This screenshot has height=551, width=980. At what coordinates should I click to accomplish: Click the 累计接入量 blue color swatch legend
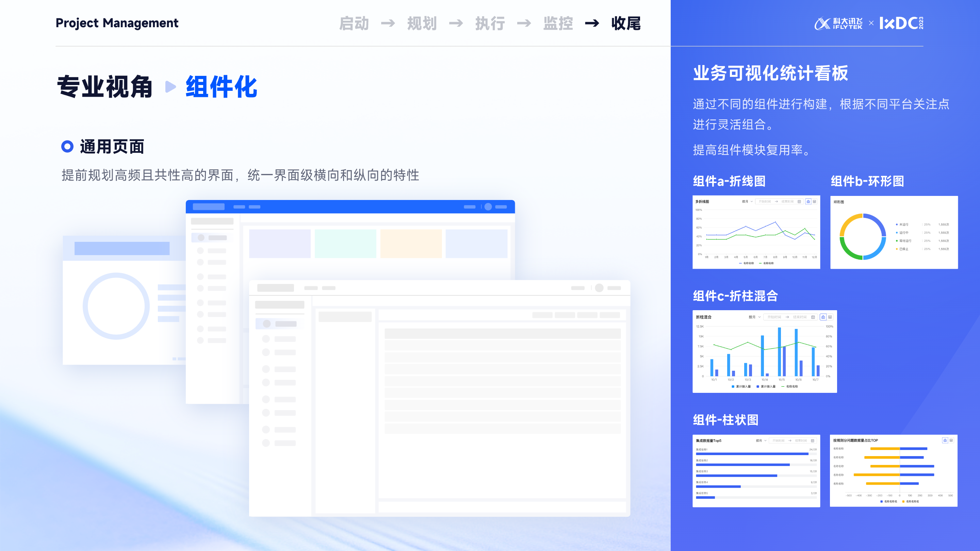734,386
